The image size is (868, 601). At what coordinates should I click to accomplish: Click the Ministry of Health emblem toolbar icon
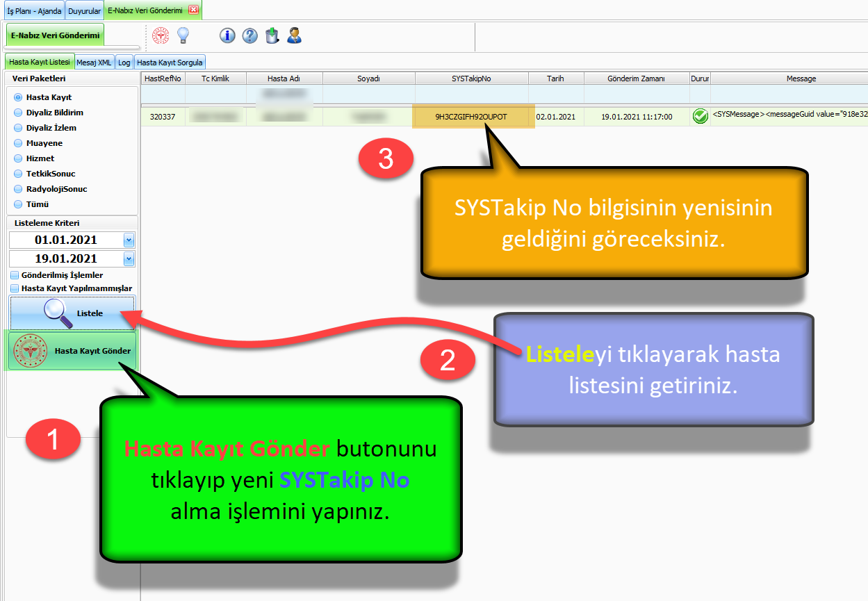tap(161, 35)
